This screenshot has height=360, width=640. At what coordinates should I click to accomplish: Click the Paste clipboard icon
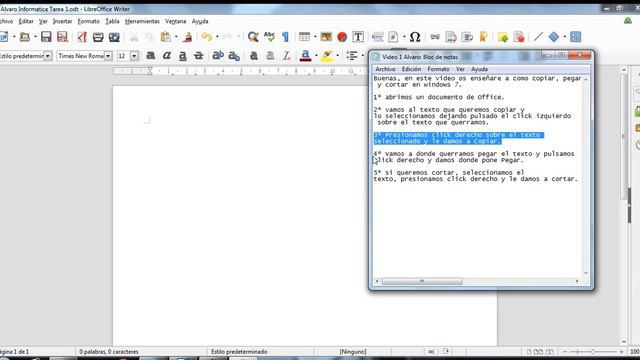pos(165,37)
